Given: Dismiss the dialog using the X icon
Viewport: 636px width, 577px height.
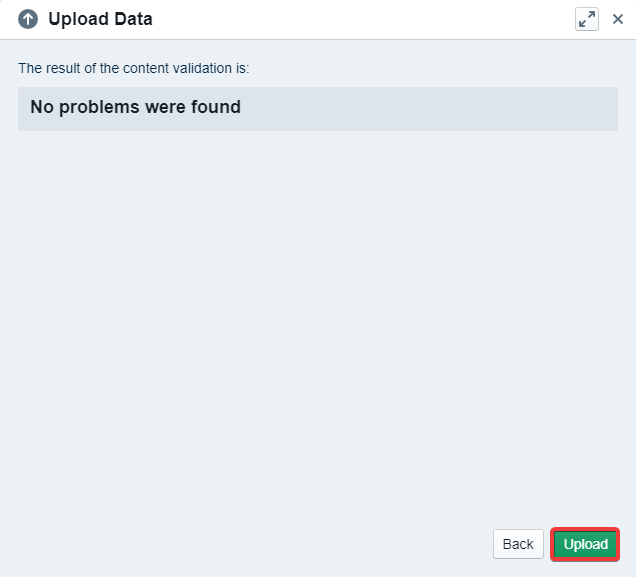Looking at the screenshot, I should click(x=618, y=19).
